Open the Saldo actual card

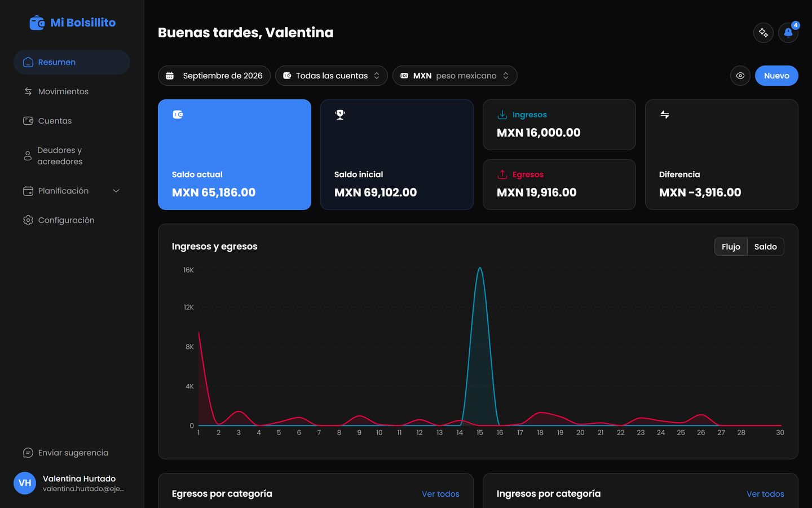coord(235,155)
